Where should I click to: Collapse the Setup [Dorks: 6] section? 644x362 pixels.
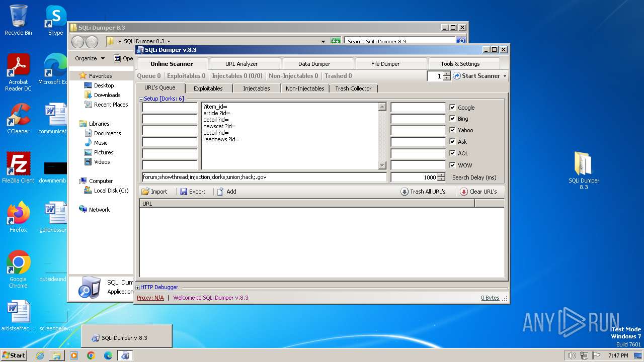(141, 99)
